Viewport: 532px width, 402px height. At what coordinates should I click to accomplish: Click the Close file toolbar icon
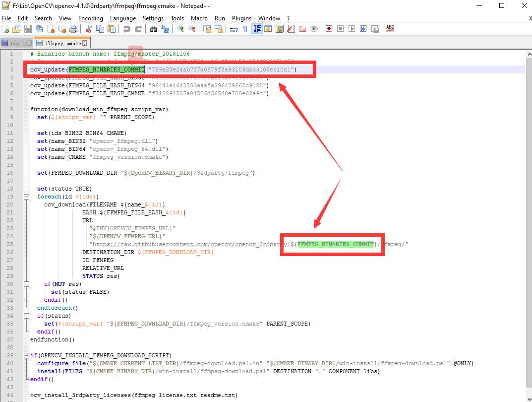pos(51,29)
